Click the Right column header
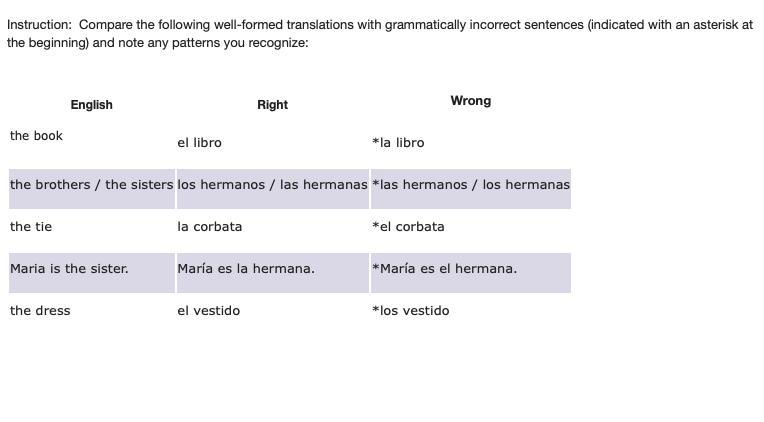 click(x=272, y=105)
